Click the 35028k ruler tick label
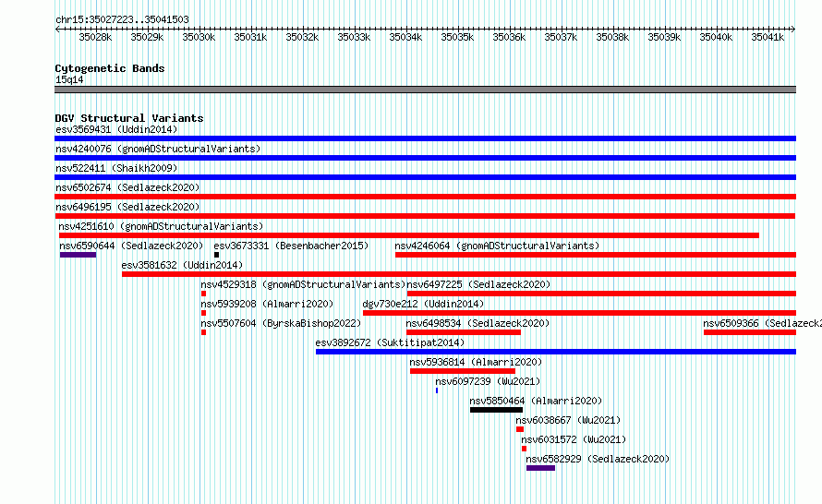Screen dimensions: 822x504 pos(95,37)
